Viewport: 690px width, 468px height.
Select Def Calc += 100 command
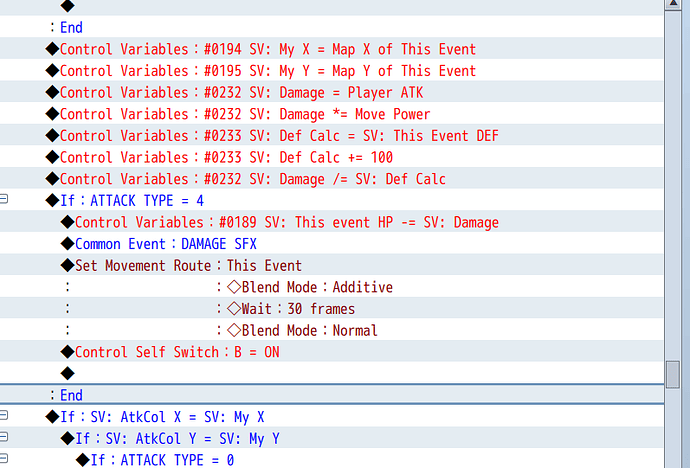(331, 157)
